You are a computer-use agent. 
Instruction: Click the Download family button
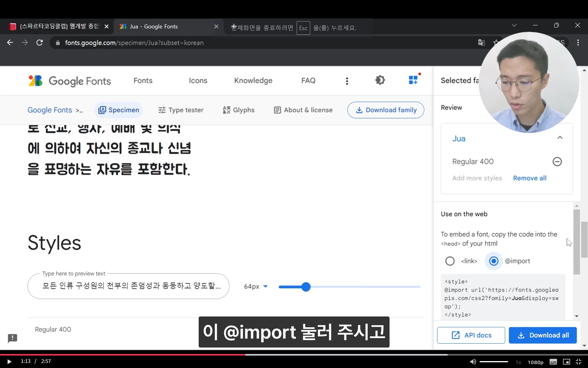(x=386, y=110)
